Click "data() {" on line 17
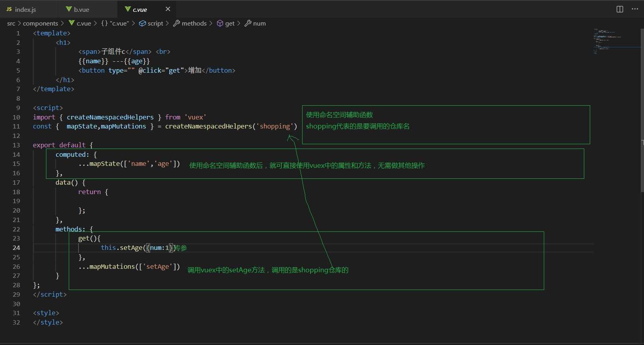This screenshot has width=644, height=345. click(x=70, y=182)
